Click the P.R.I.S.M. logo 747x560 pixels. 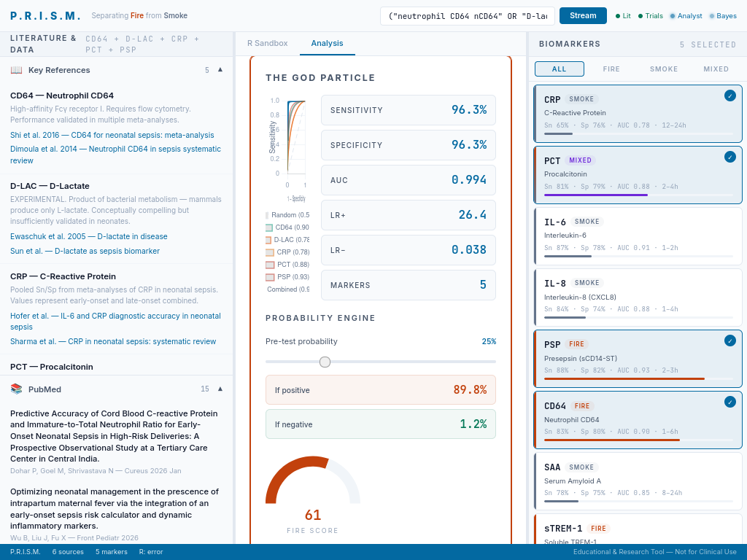coord(44,15)
